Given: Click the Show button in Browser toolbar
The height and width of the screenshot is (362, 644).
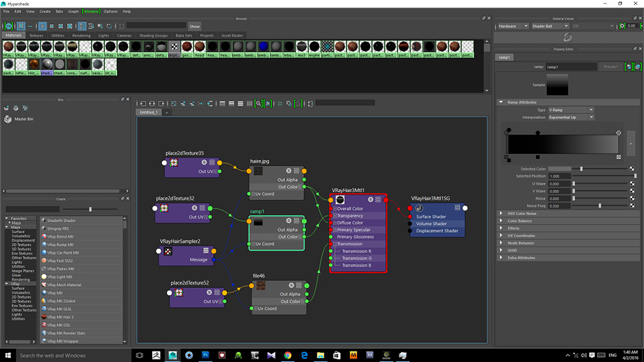Looking at the screenshot, I should pos(195,26).
